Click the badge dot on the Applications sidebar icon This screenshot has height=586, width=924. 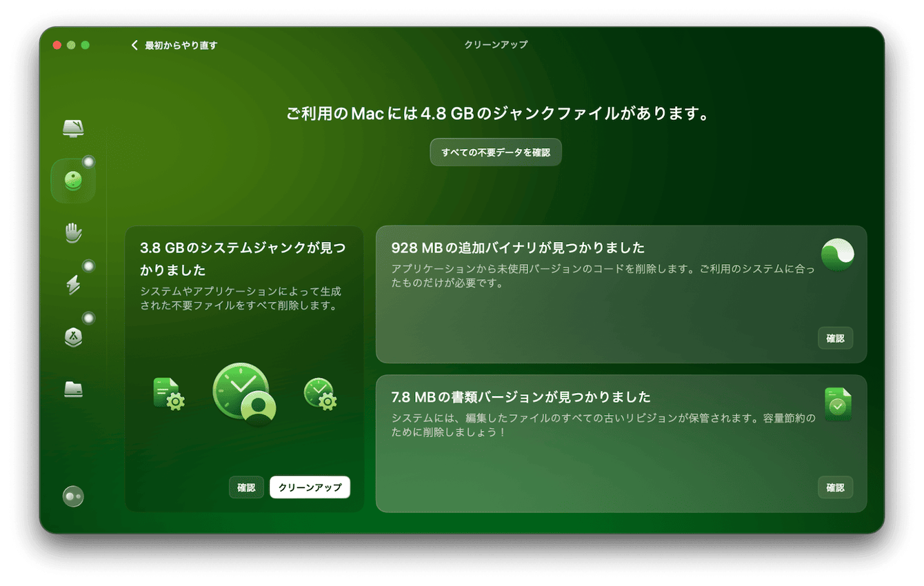[88, 319]
